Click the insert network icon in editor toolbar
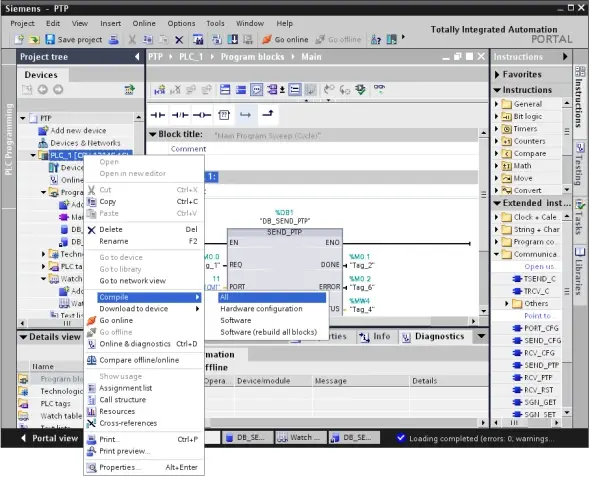 160,90
